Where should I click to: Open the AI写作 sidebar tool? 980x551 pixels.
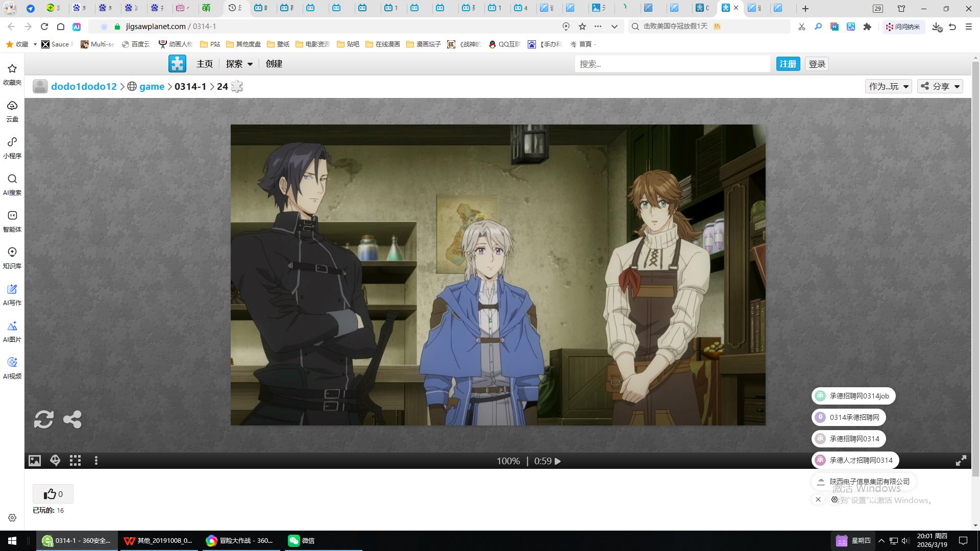pyautogui.click(x=12, y=294)
